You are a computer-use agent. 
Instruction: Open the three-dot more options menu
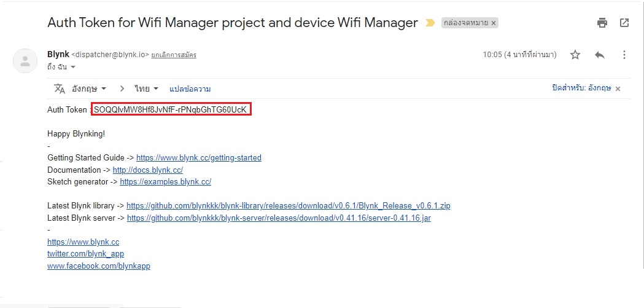[x=624, y=55]
